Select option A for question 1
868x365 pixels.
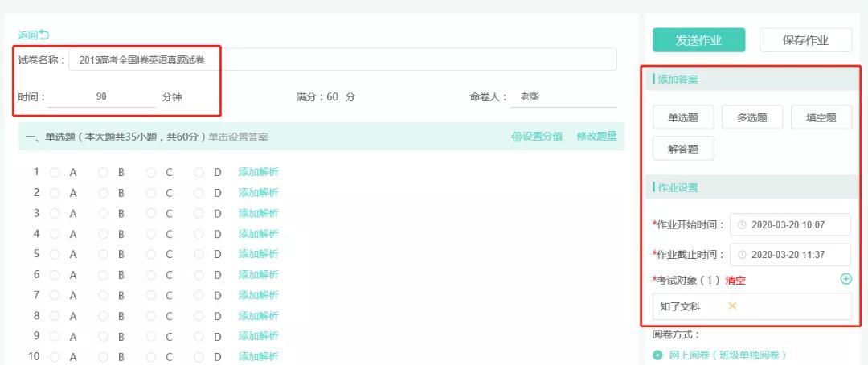(x=55, y=172)
